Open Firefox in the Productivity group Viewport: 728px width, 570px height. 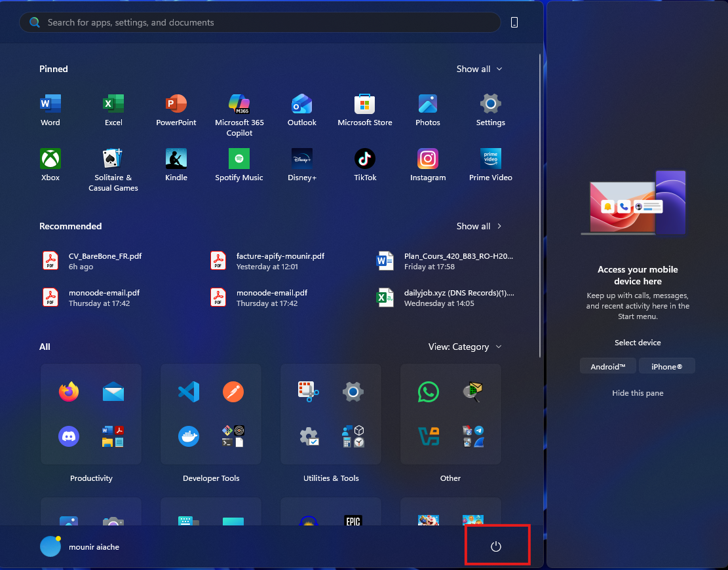click(69, 392)
